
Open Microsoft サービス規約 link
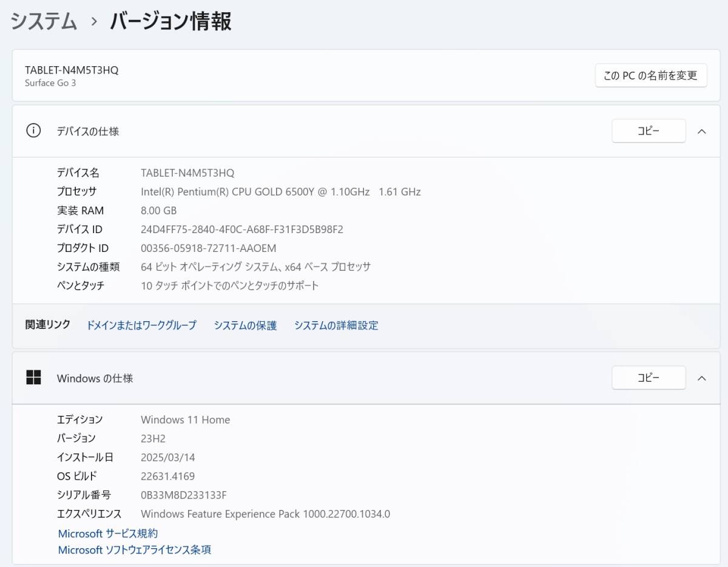[x=108, y=534]
